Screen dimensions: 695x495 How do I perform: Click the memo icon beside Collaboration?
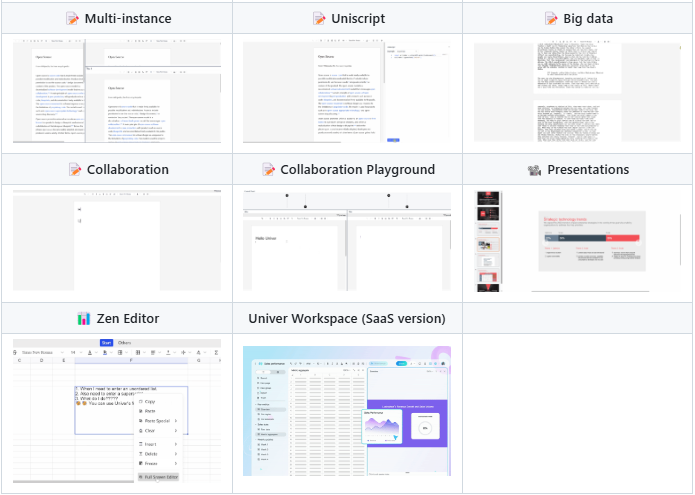(x=74, y=169)
